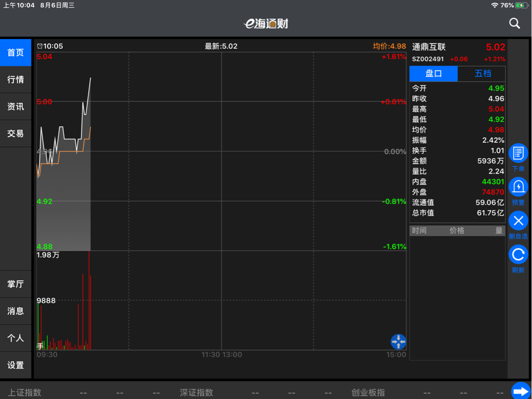Tap the +1.61% axis label
Viewport: 532px width, 399px height.
click(x=393, y=57)
